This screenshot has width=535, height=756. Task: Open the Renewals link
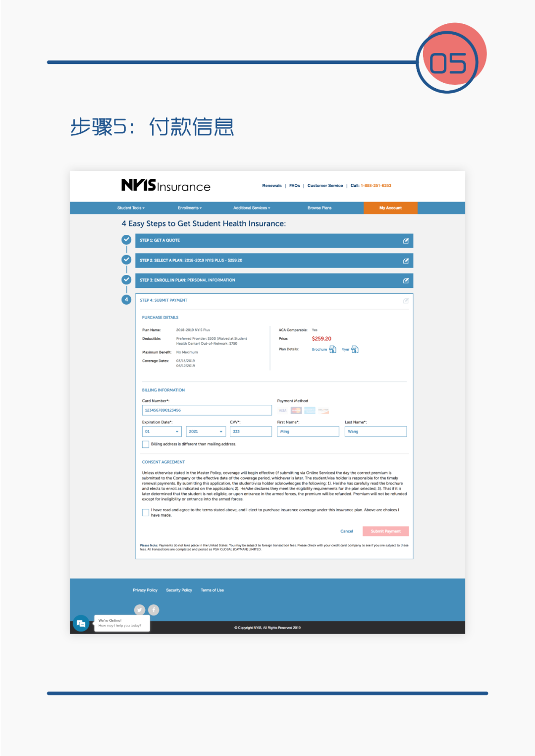(x=272, y=186)
